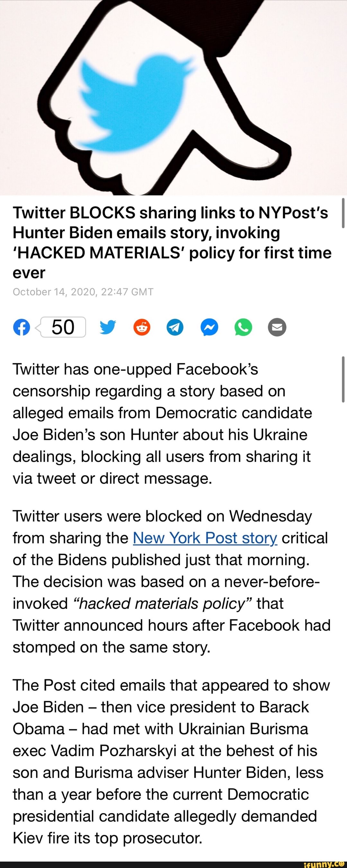Share article via email envelope icon
The height and width of the screenshot is (868, 347).
pos(277,327)
